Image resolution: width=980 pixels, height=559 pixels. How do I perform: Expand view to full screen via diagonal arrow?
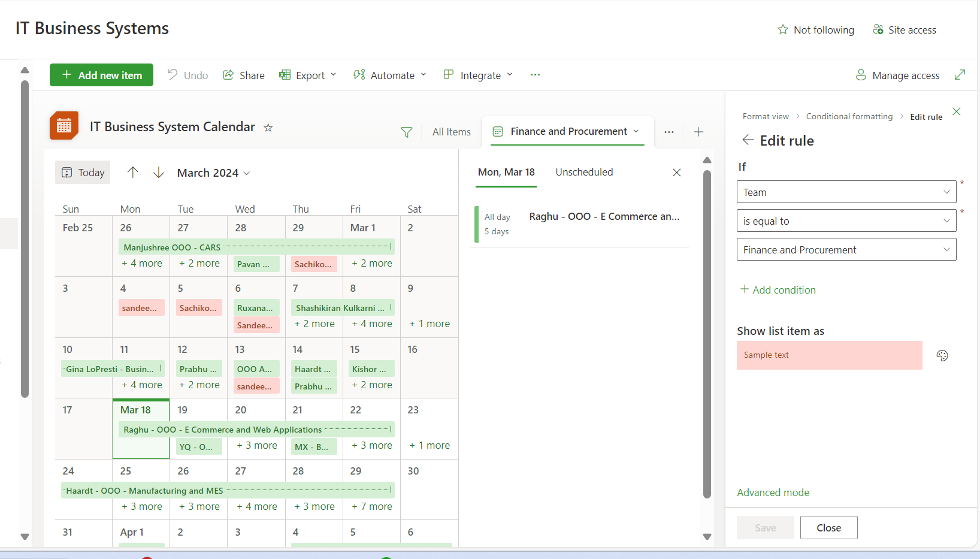click(x=961, y=74)
